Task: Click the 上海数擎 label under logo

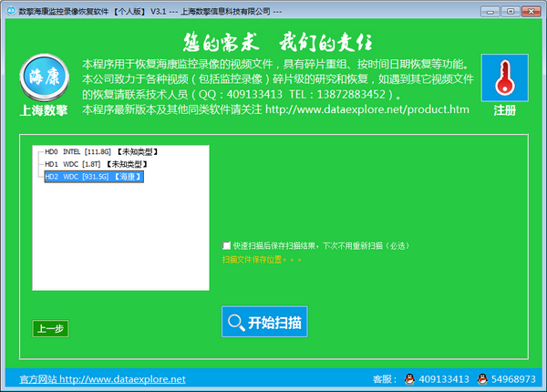Action: tap(44, 110)
